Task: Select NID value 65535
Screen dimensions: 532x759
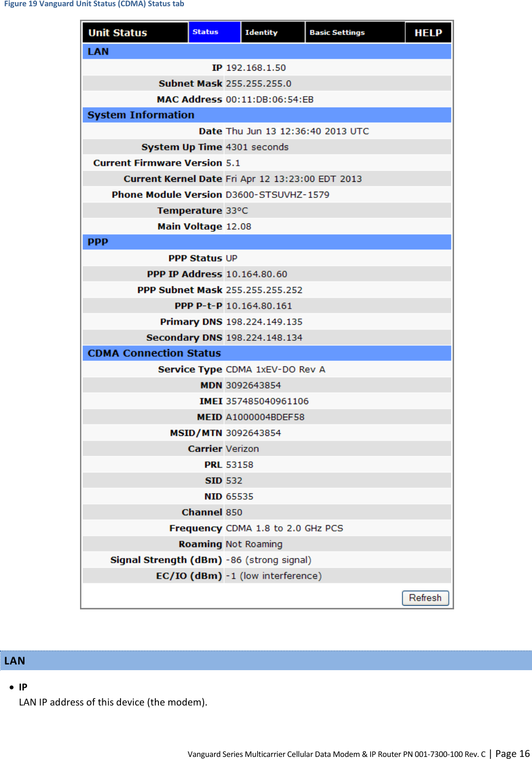Action: coord(240,497)
